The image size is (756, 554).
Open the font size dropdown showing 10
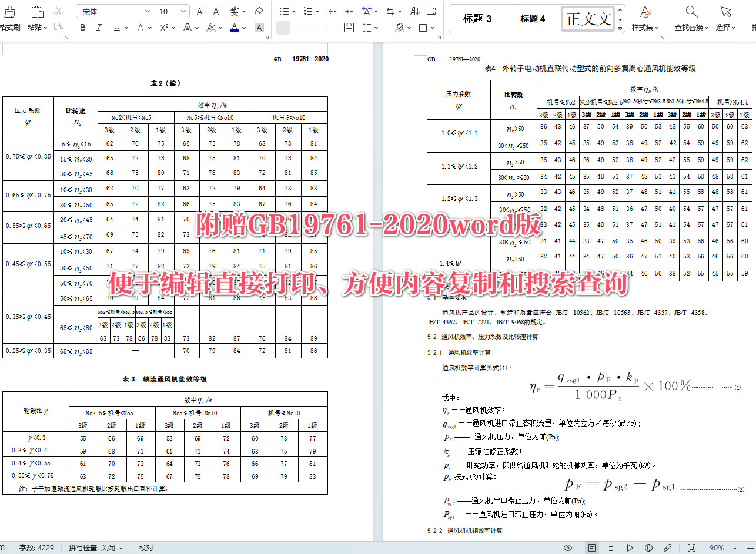(170, 11)
